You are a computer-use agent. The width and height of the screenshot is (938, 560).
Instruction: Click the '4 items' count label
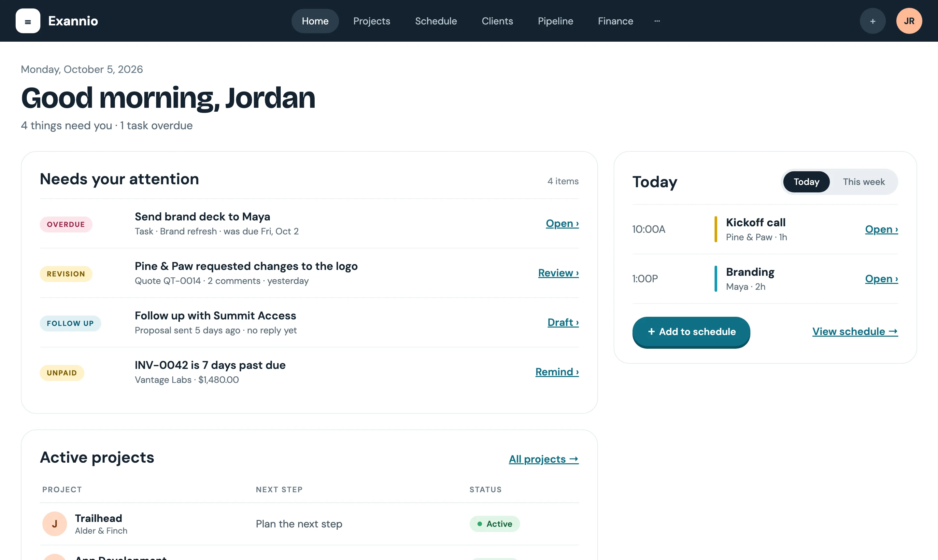tap(563, 181)
